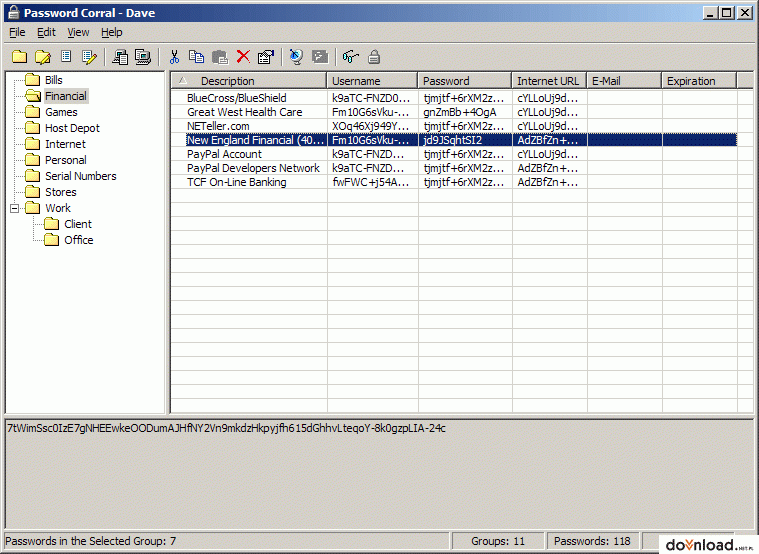Open the Help menu

[112, 32]
